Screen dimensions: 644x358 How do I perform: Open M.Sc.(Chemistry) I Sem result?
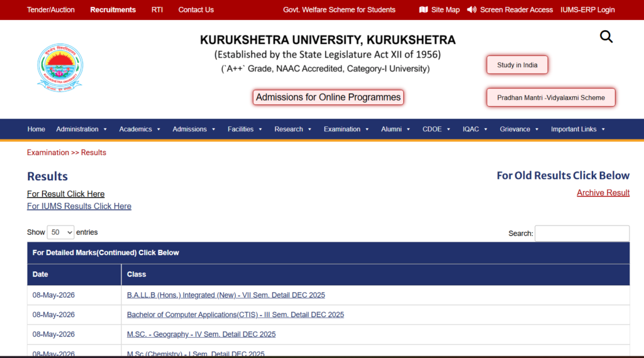coord(196,354)
